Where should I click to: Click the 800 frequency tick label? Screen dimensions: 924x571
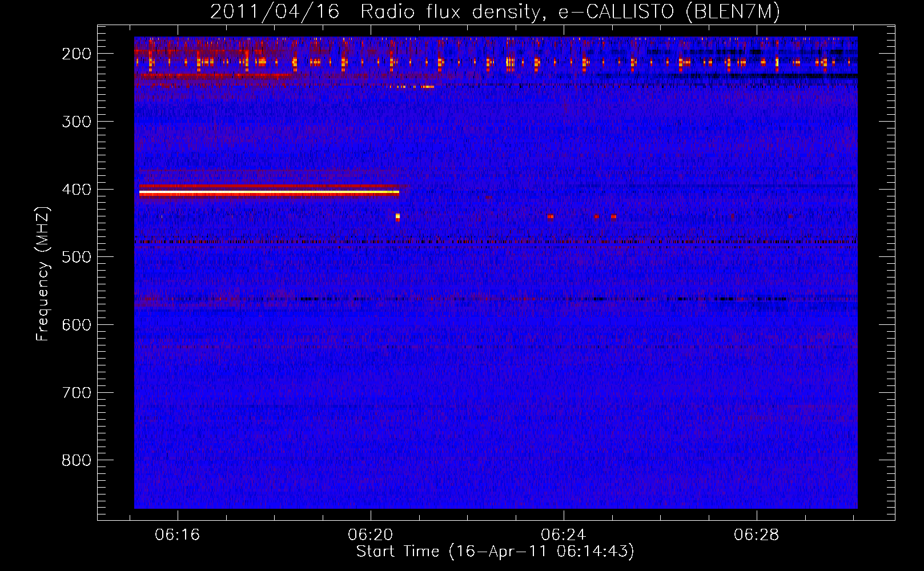77,460
